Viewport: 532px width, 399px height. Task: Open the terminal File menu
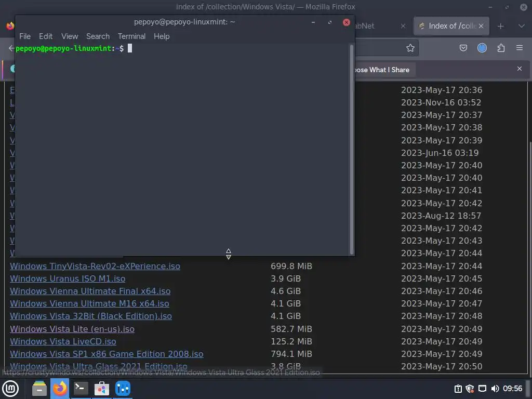pyautogui.click(x=25, y=36)
